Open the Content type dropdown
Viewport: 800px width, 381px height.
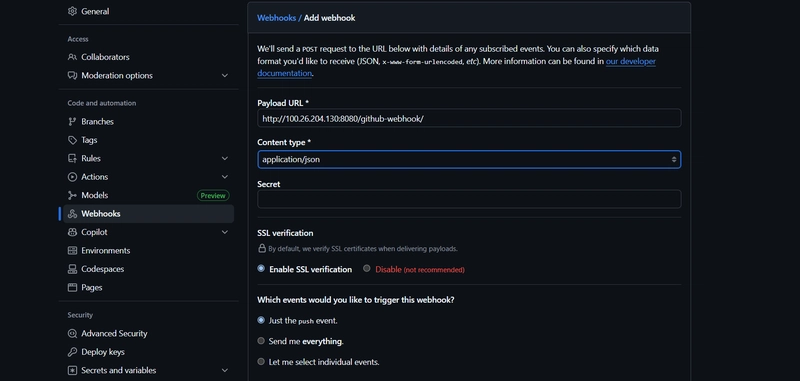469,160
